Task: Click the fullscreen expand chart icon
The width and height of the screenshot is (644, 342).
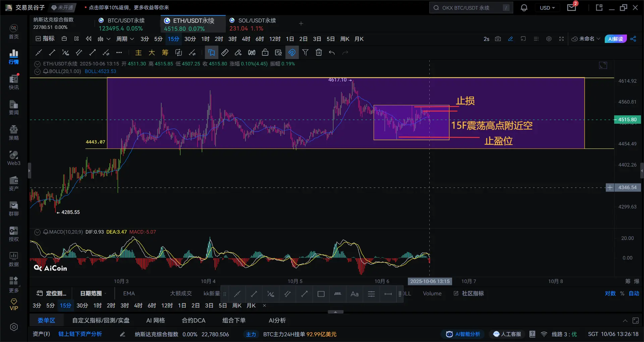Action: pyautogui.click(x=561, y=39)
